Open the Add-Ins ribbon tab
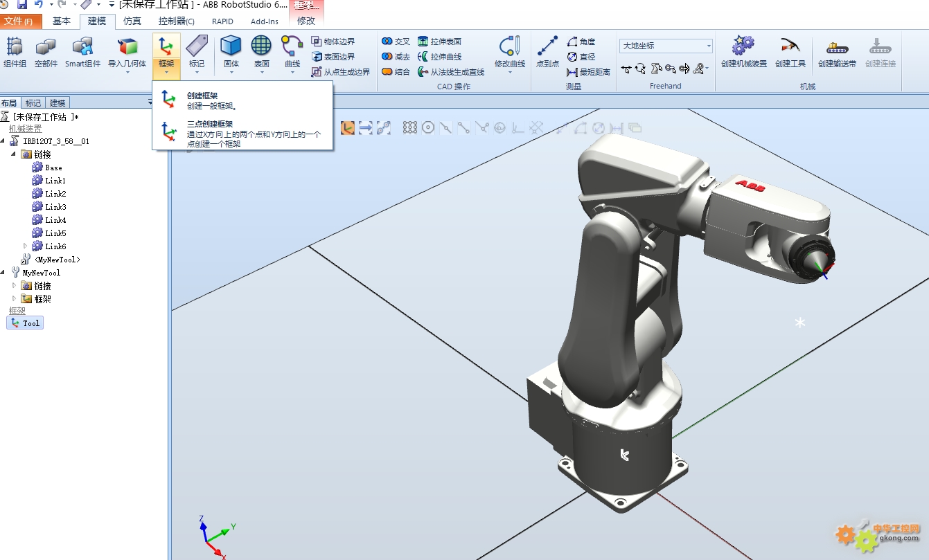The height and width of the screenshot is (560, 929). coord(265,21)
